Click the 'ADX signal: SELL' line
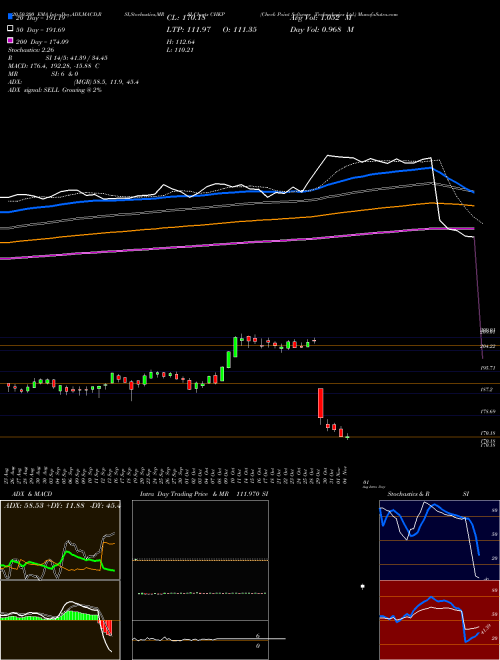This screenshot has height=660, width=500. tap(55, 90)
